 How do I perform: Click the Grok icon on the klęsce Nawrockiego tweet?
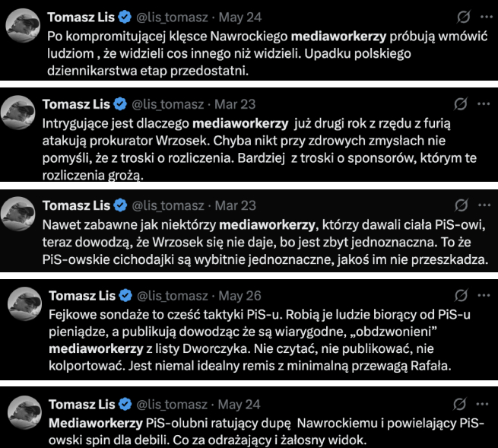coord(463,17)
